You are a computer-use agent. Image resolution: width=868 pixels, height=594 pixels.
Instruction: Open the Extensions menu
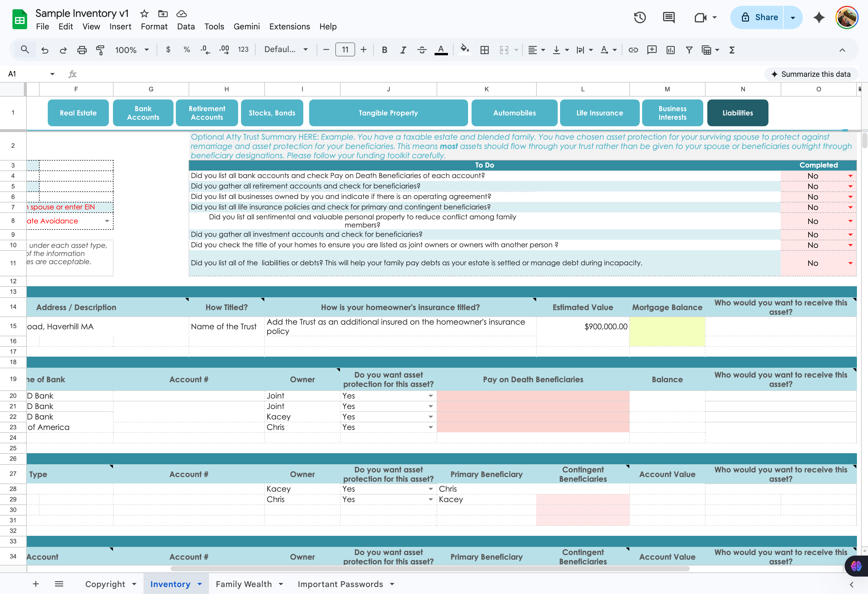point(289,26)
